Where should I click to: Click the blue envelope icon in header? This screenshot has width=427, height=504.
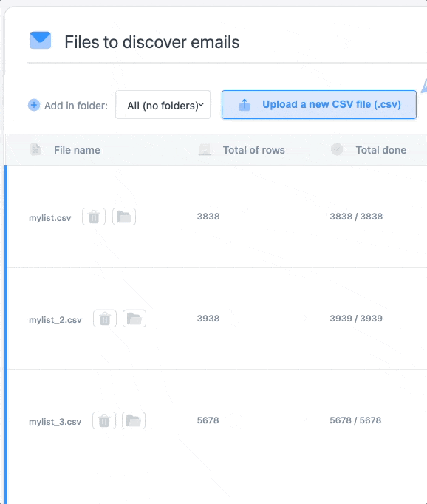click(x=40, y=40)
